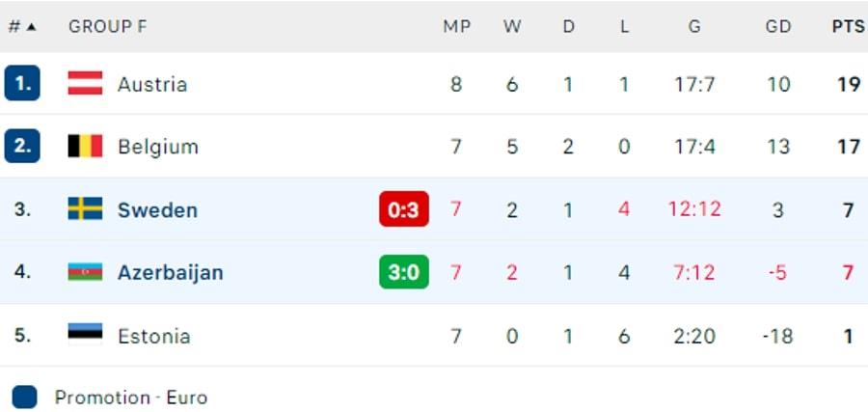The image size is (868, 412).
Task: Click the Austria flag icon
Action: (85, 84)
